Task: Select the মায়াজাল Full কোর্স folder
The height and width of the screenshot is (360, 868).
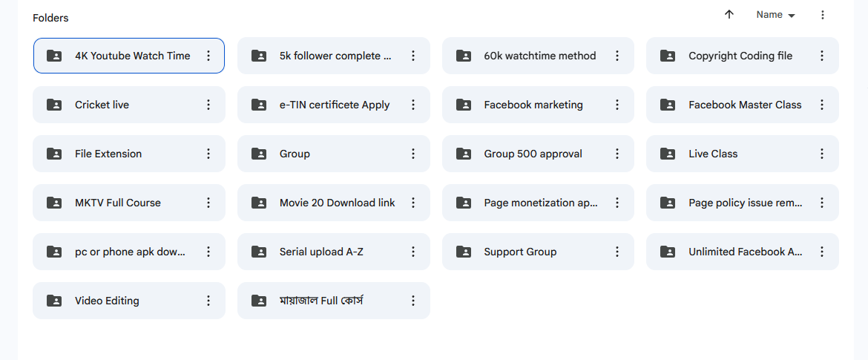Action: [x=320, y=301]
